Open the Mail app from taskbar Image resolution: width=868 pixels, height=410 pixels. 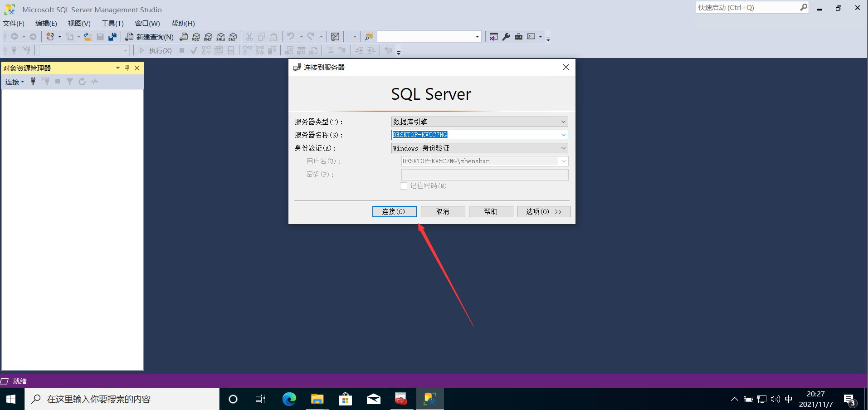[374, 399]
